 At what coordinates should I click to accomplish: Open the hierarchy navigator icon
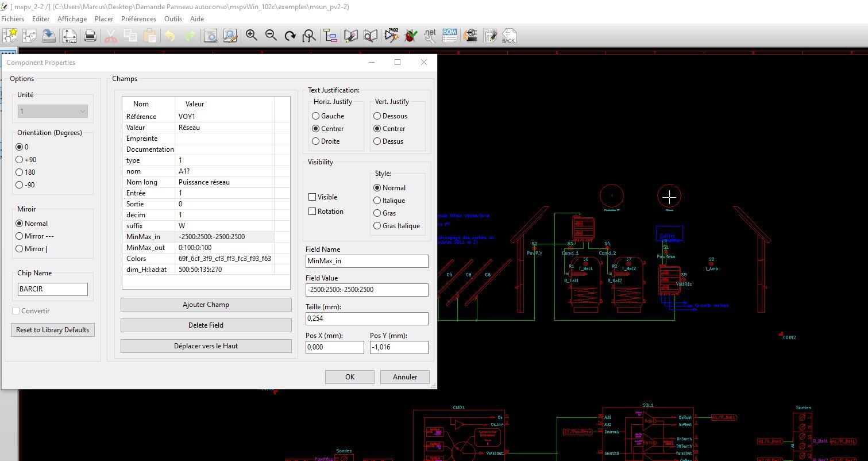click(x=330, y=36)
